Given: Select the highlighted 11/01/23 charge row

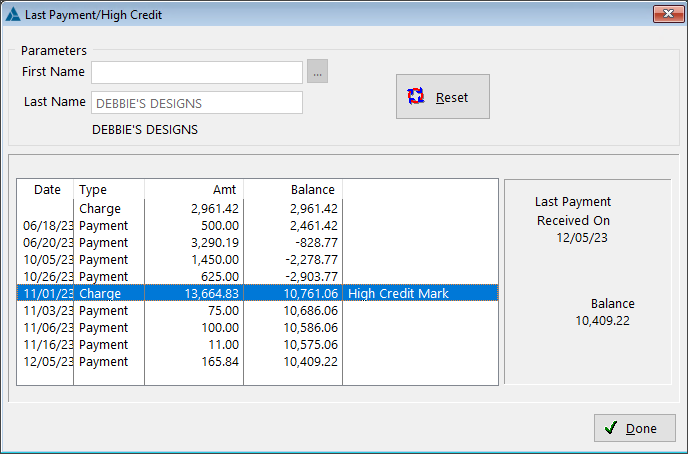Looking at the screenshot, I should [x=257, y=293].
